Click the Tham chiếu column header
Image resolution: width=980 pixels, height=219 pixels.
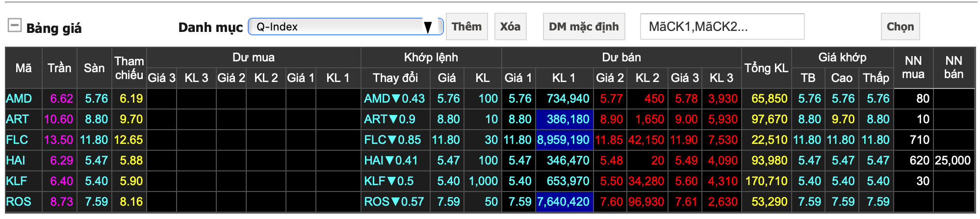(129, 68)
